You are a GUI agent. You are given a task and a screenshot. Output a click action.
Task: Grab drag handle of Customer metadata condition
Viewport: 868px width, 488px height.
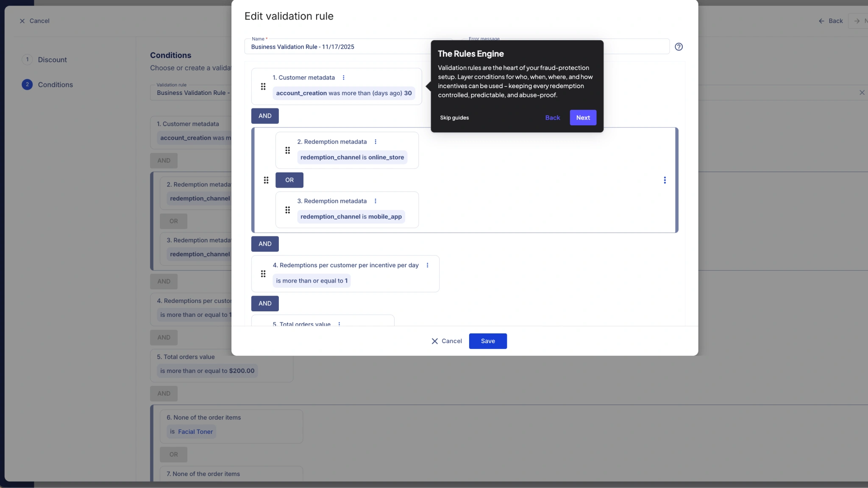[x=263, y=86]
